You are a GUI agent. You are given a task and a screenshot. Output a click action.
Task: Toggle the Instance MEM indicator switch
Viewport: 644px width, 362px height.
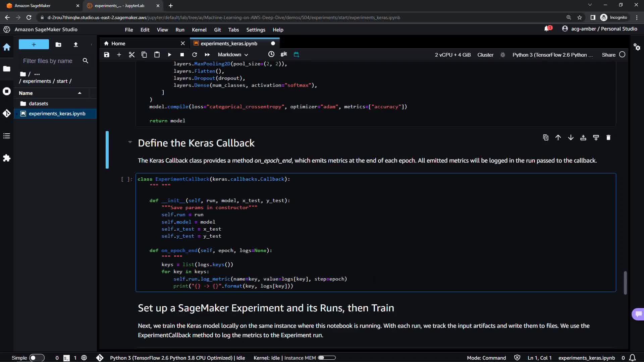click(327, 358)
